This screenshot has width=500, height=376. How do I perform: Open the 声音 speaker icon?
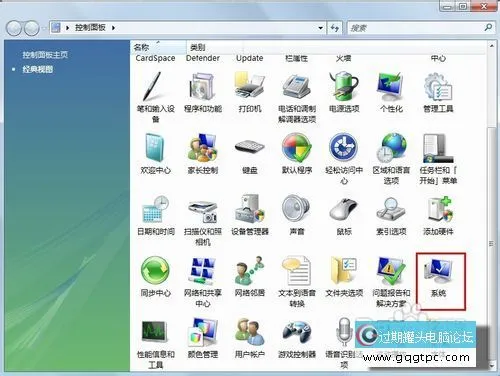[297, 209]
